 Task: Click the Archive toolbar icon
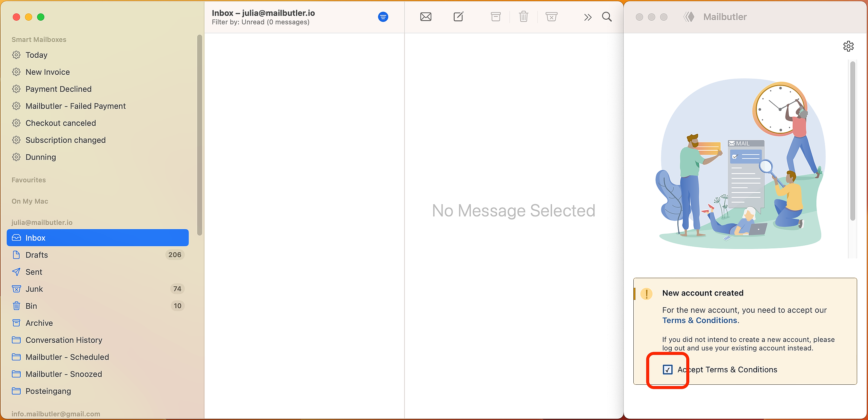point(496,17)
